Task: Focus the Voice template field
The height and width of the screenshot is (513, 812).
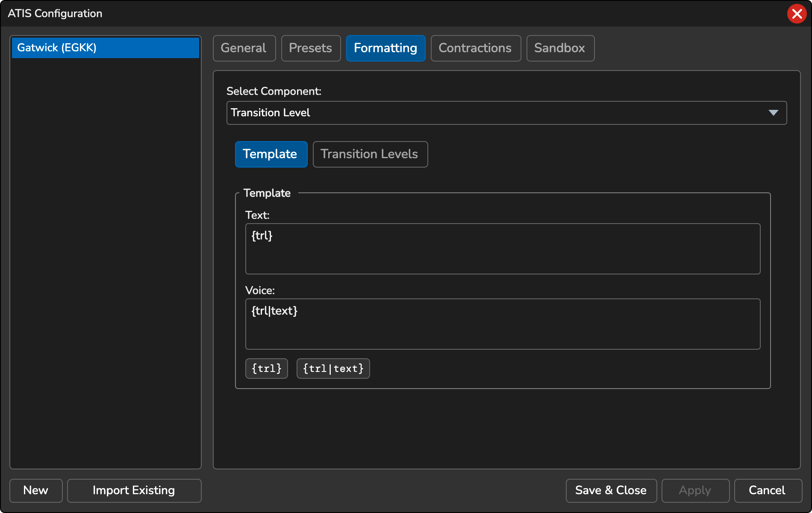Action: pyautogui.click(x=503, y=324)
